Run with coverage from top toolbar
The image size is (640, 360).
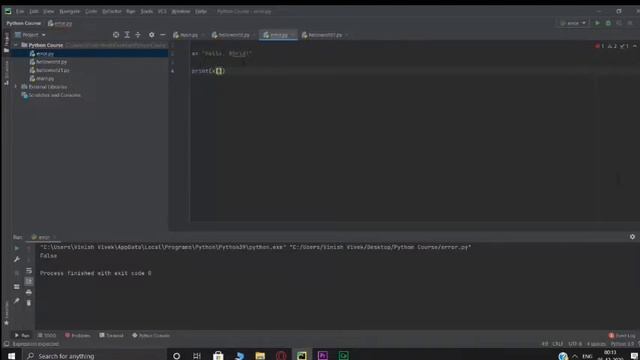coord(619,23)
